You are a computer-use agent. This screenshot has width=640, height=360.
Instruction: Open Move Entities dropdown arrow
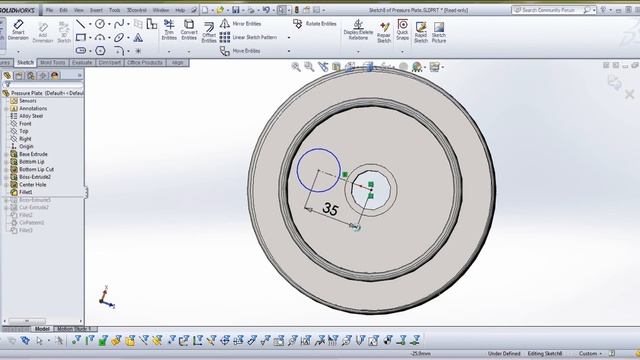click(x=289, y=51)
